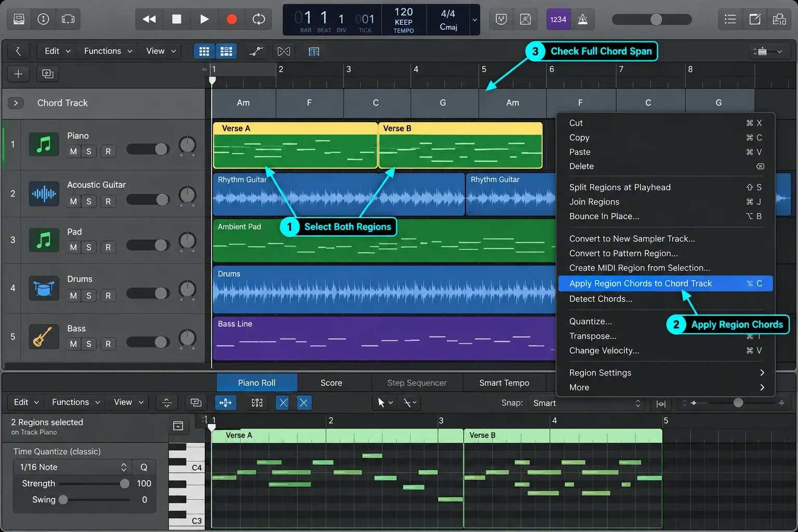Image resolution: width=798 pixels, height=532 pixels.
Task: Open the Piano Roll Functions menu
Action: 76,402
